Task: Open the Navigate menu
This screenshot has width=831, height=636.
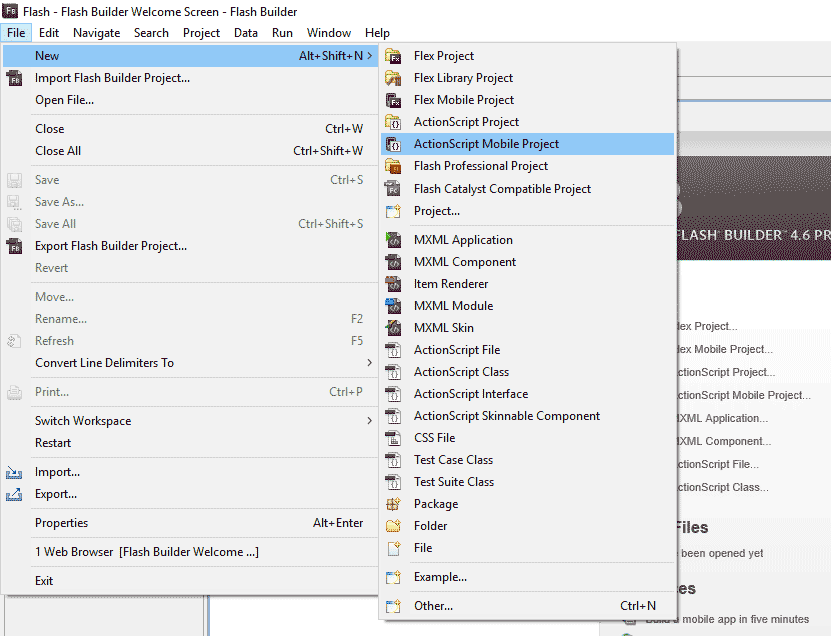Action: point(96,32)
